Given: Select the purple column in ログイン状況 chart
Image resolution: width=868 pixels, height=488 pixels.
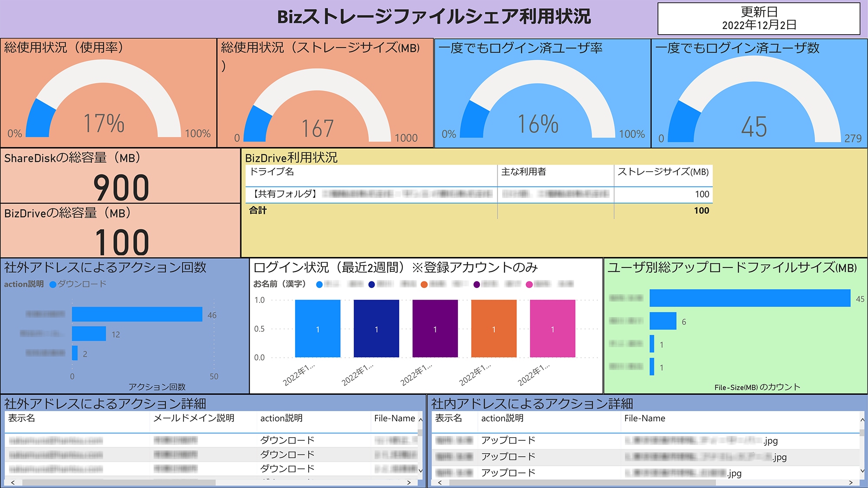Looking at the screenshot, I should (x=435, y=329).
